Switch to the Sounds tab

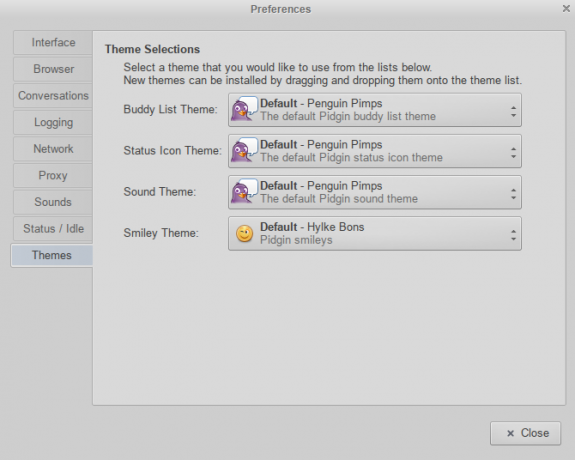[53, 202]
